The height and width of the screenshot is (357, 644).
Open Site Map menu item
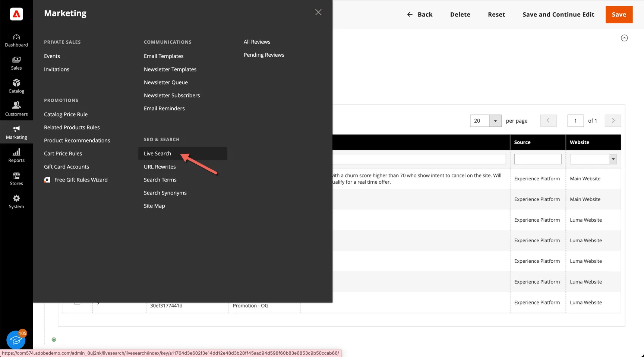(x=154, y=206)
